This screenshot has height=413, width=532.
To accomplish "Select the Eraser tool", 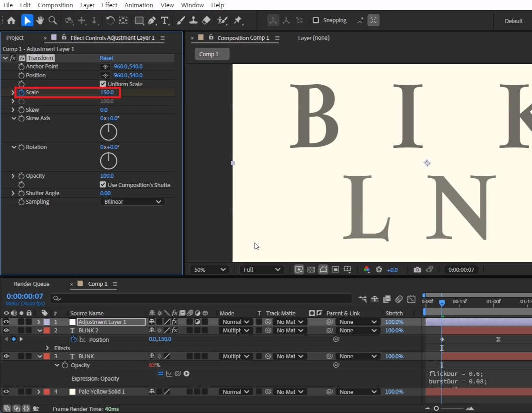I will [x=206, y=20].
